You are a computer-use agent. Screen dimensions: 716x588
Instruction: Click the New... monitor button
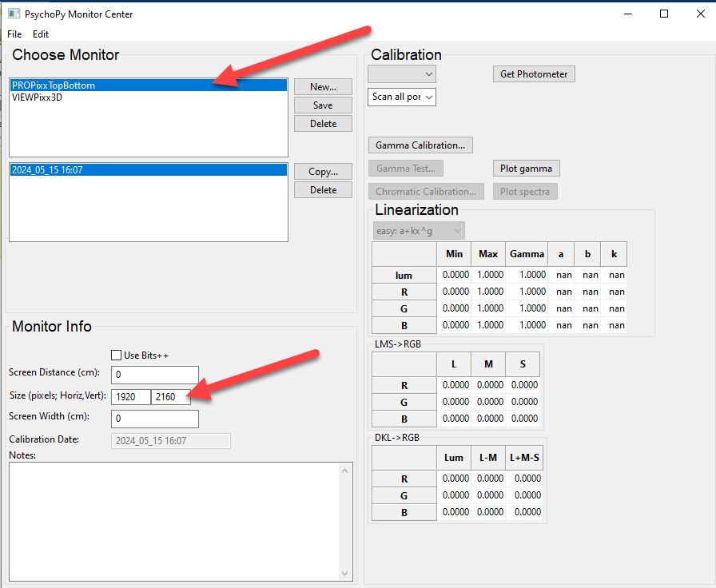323,86
